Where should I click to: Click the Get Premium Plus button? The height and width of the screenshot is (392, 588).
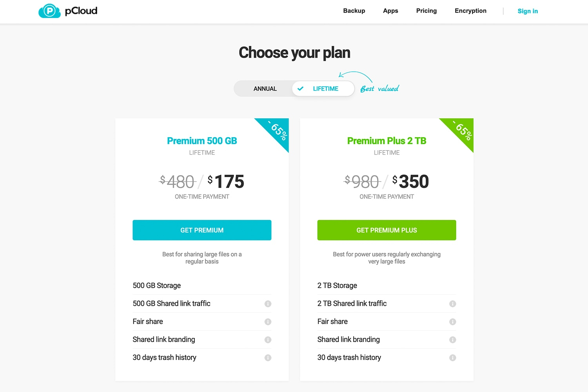(387, 230)
